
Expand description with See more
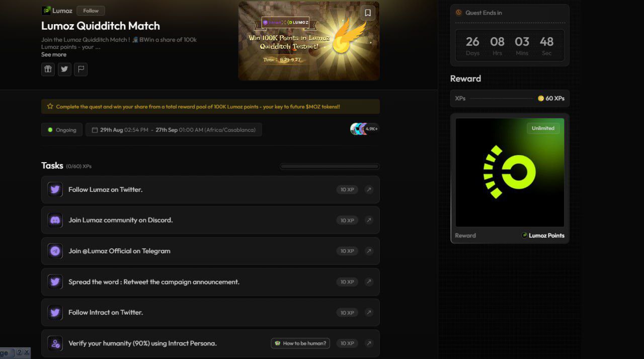[x=54, y=54]
